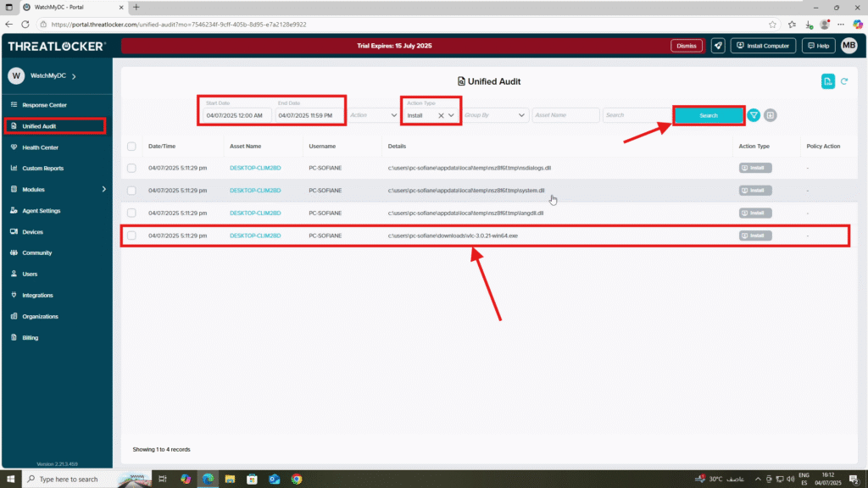
Task: Click the Community people icon
Action: (x=14, y=252)
